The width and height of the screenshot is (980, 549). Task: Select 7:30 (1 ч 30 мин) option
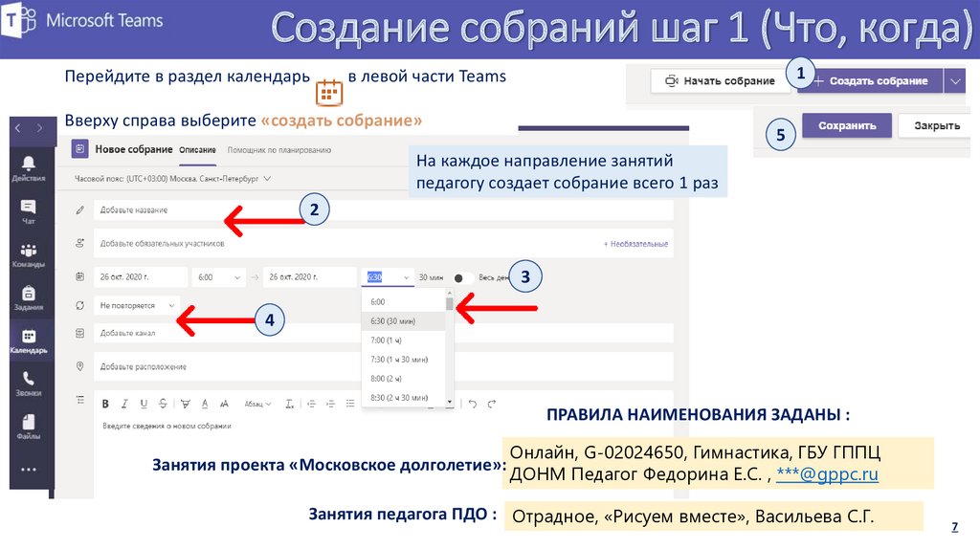[x=403, y=360]
